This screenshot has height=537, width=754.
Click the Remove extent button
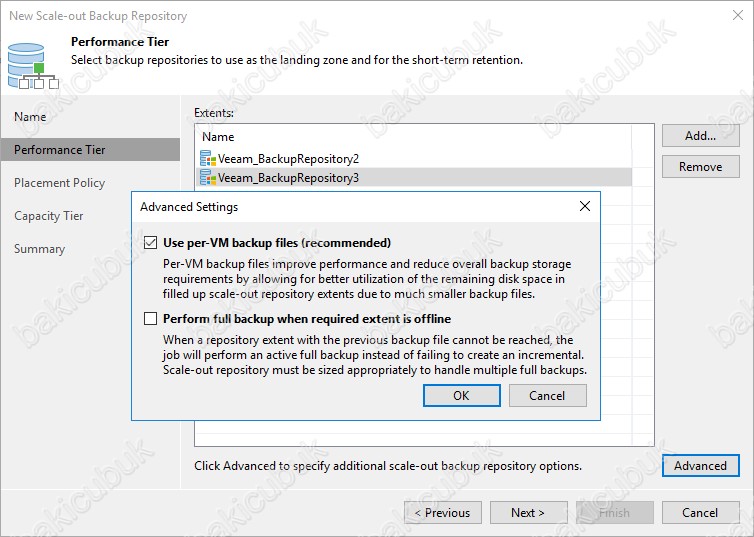point(701,167)
